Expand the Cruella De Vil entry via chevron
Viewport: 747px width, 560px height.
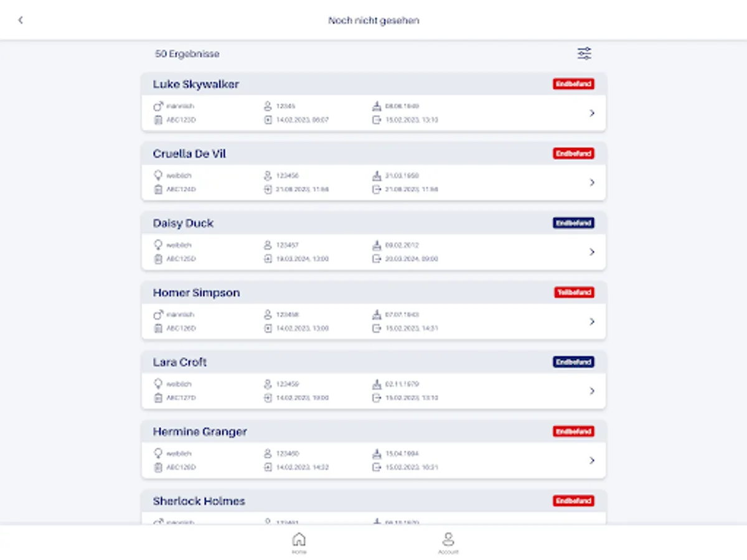coord(592,182)
